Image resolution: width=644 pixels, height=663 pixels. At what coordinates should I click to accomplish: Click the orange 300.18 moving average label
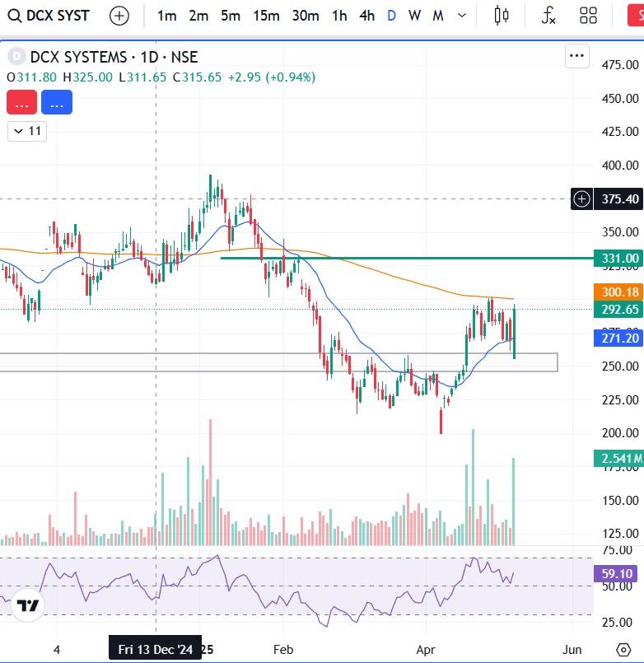[619, 292]
